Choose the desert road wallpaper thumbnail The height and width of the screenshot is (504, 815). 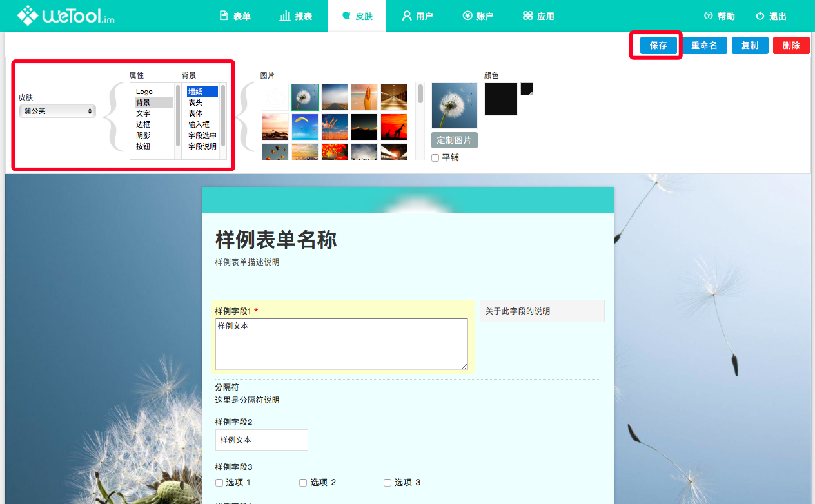(x=335, y=97)
